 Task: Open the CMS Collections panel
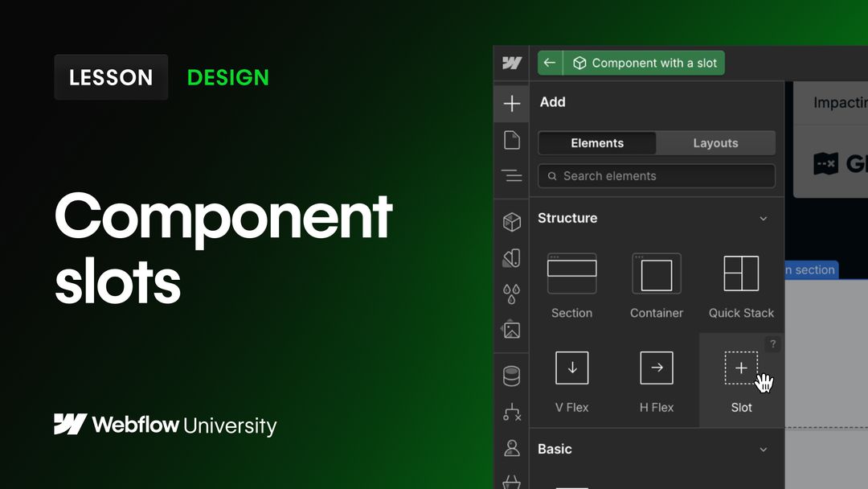click(512, 375)
